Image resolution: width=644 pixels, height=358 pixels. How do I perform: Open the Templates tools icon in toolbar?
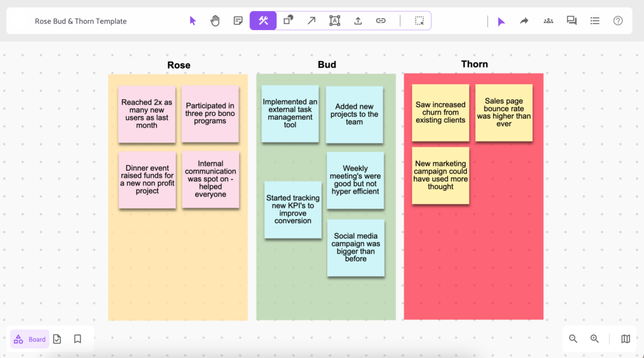263,20
